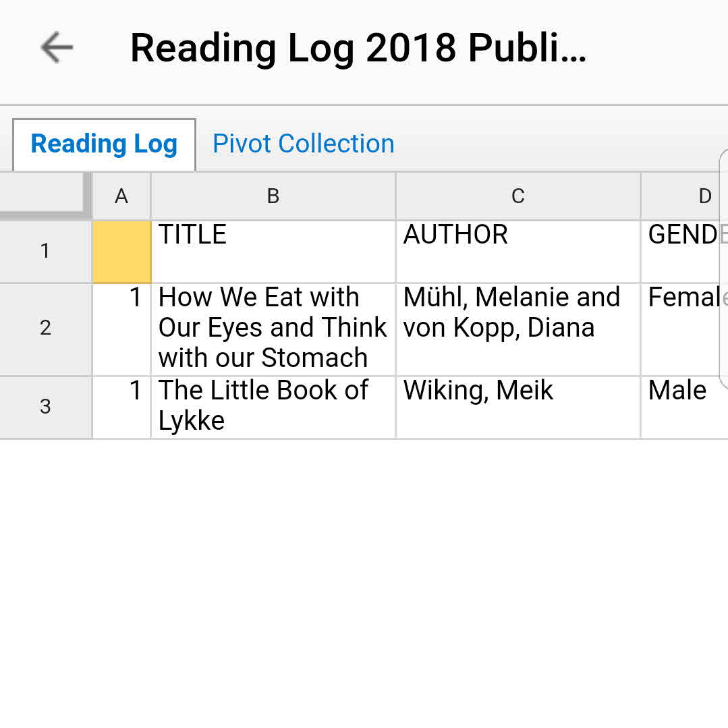Select the Reading Log tab

pos(104,144)
